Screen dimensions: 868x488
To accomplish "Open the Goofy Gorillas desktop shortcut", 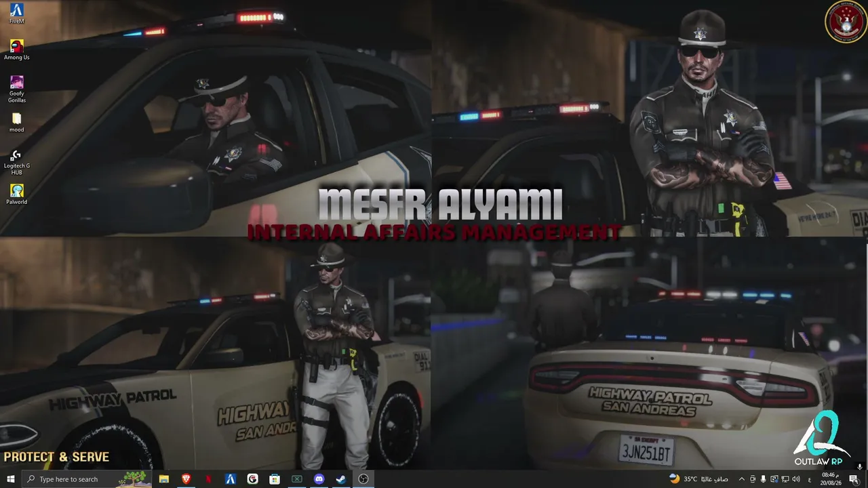I will pyautogui.click(x=17, y=89).
